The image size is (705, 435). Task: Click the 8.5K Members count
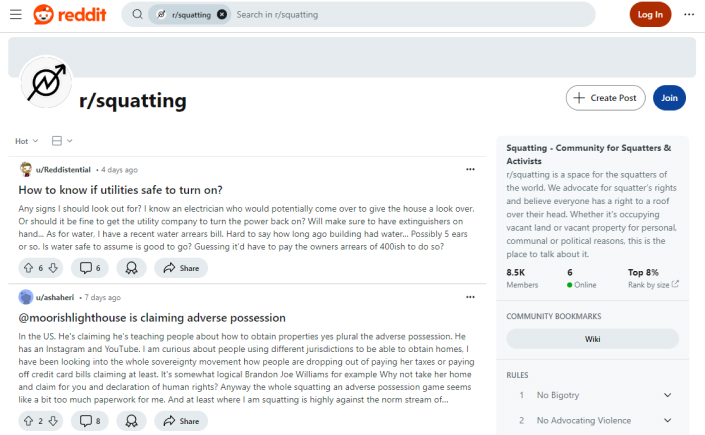coord(522,278)
